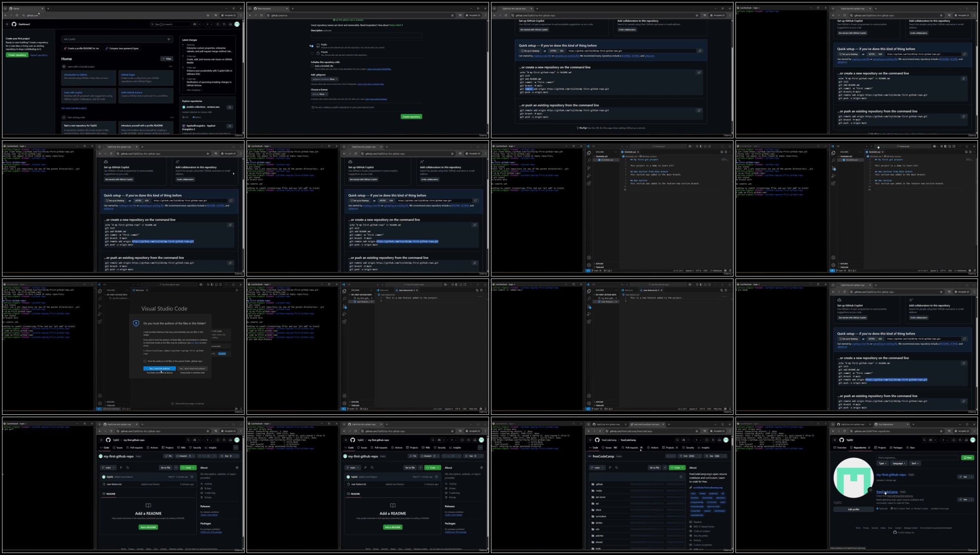Open the Introduction to GitHub tutorial card
Screen dimensions: 980x555
89,78
